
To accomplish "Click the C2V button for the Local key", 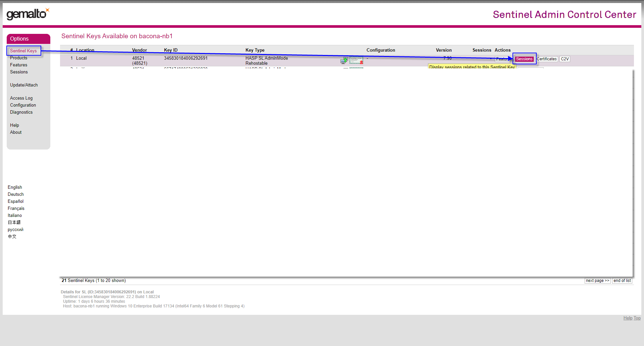I will point(565,59).
